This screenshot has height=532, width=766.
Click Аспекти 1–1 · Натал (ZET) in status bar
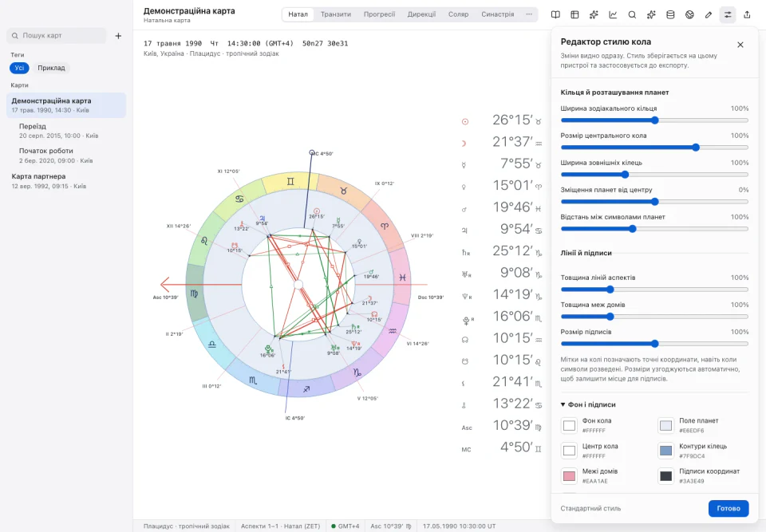coord(280,526)
